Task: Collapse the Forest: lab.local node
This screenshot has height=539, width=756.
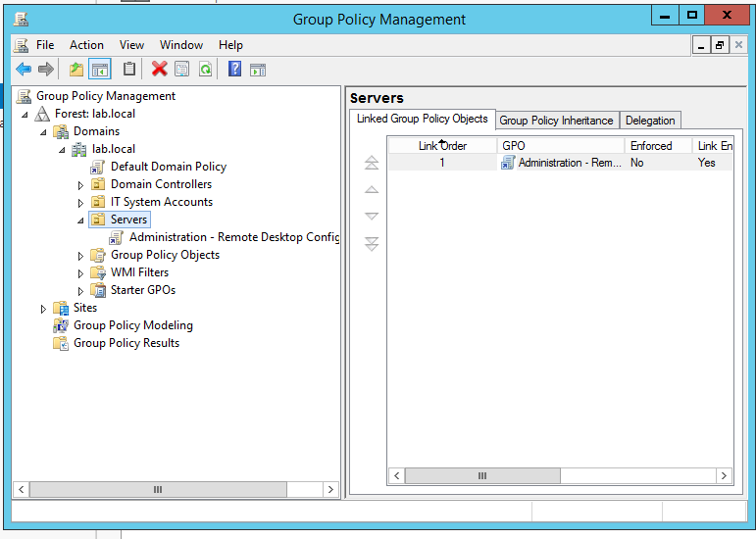Action: point(25,115)
